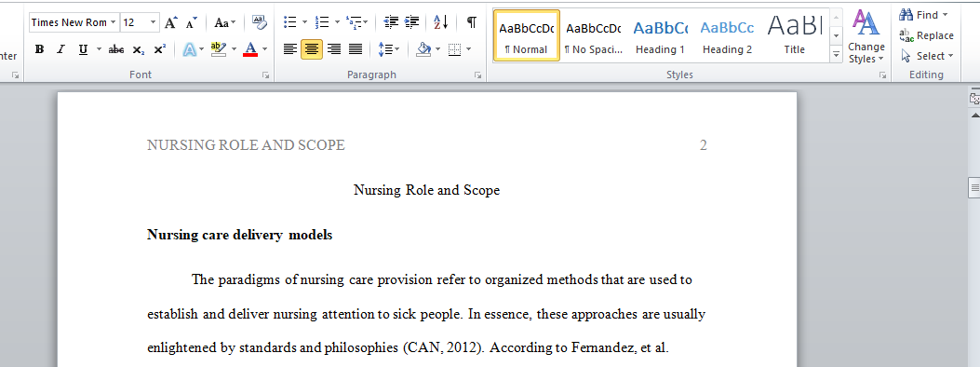Screen dimensions: 980x367
Task: Toggle Underline formatting
Action: coord(83,49)
